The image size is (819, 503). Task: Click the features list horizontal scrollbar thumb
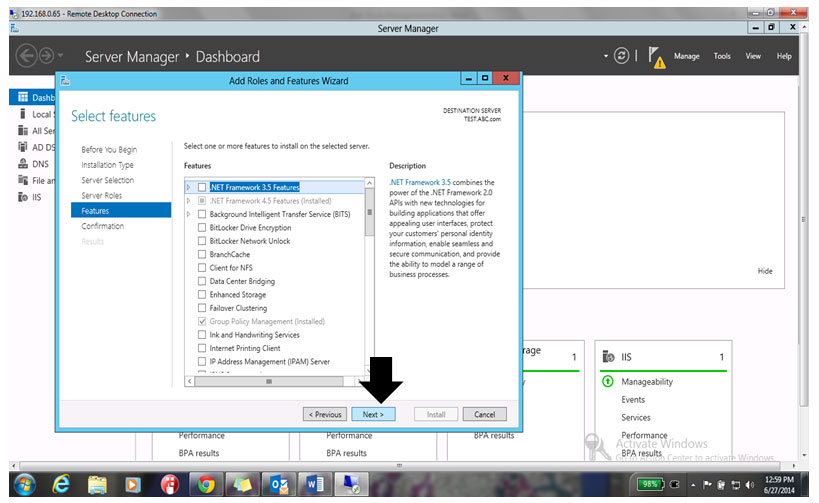click(269, 381)
